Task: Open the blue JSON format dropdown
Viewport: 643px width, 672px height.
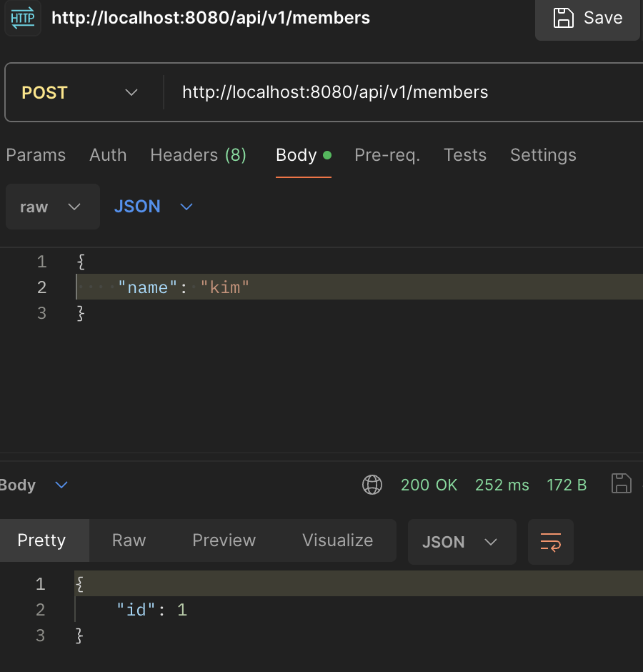Action: click(154, 207)
